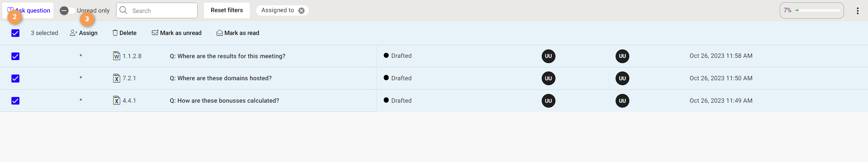Uncheck the 1.1.2.8 question row checkbox
868x162 pixels.
(x=15, y=56)
